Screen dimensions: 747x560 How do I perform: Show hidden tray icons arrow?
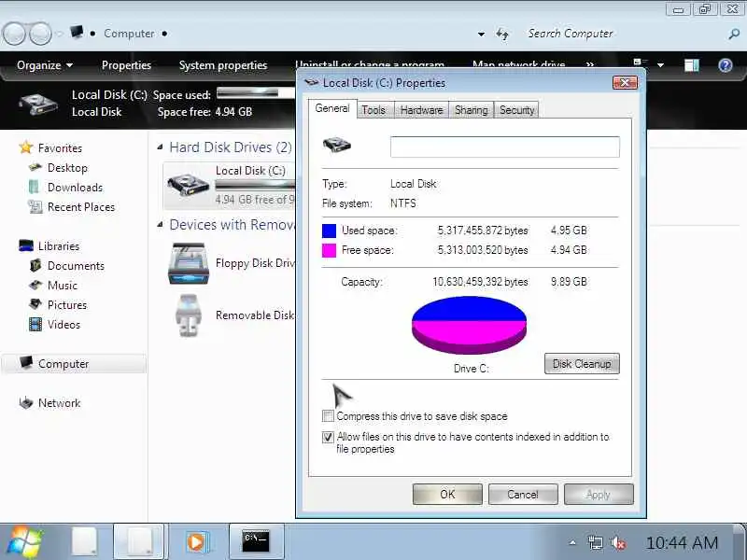coord(572,542)
